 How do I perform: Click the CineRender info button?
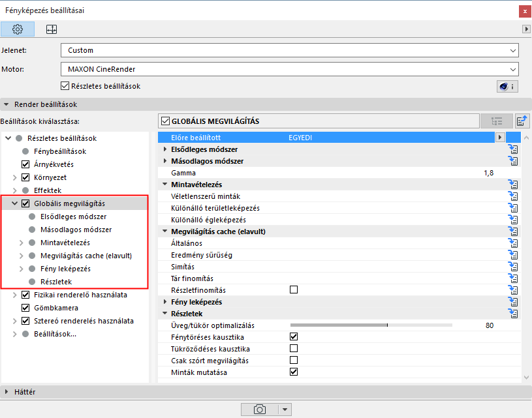pos(507,87)
